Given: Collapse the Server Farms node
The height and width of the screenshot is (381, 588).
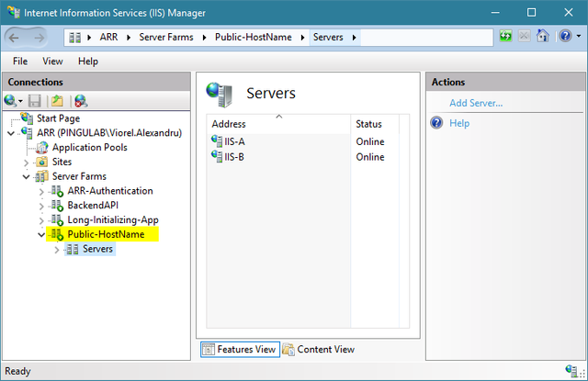Looking at the screenshot, I should pyautogui.click(x=27, y=176).
